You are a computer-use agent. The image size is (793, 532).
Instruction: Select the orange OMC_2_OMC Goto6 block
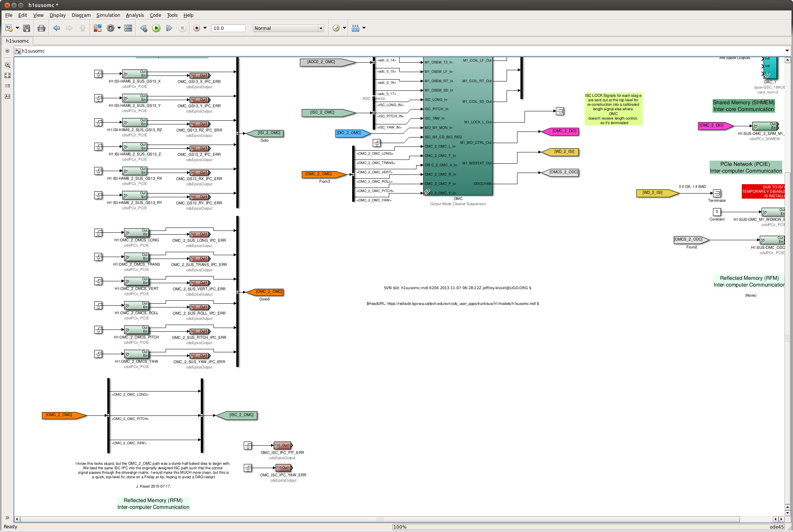(265, 292)
